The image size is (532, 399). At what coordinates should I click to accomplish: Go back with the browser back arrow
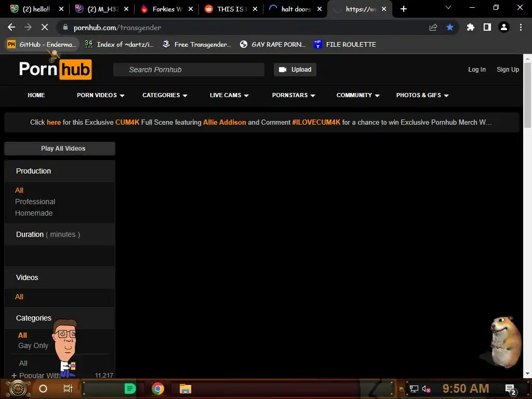[x=11, y=27]
